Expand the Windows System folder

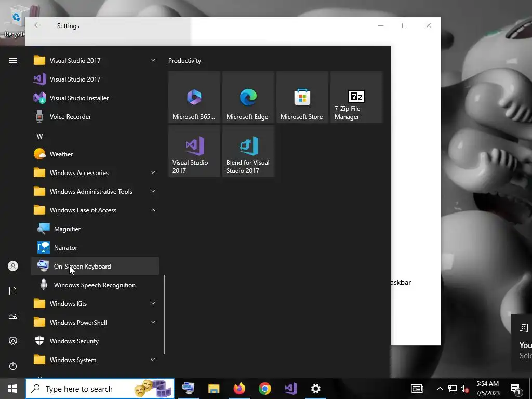153,360
